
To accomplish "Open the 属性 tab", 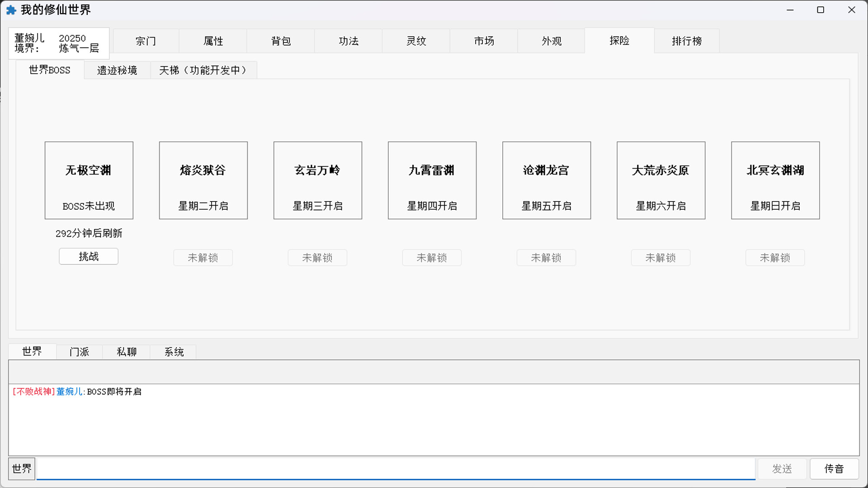I will coord(213,41).
